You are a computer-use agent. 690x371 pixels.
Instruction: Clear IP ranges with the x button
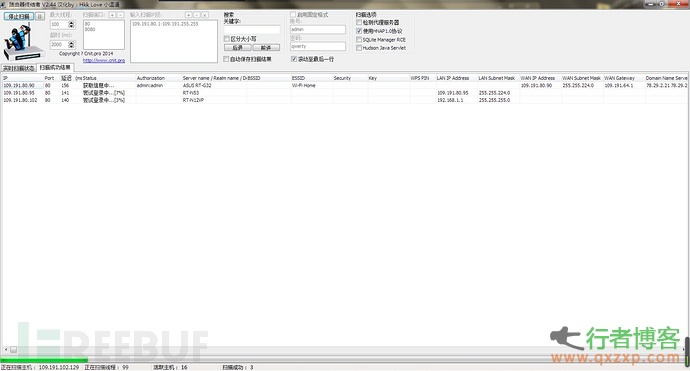(205, 15)
